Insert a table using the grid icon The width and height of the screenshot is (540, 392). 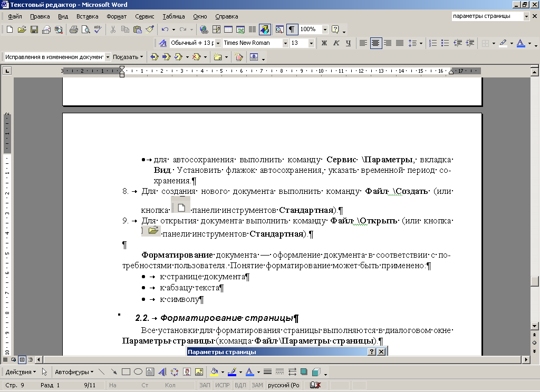click(x=228, y=30)
